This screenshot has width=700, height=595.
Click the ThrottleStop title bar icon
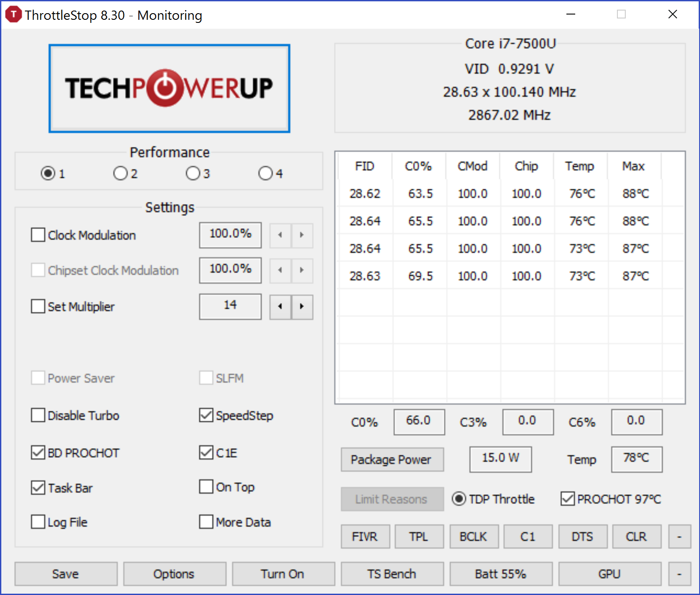click(13, 15)
